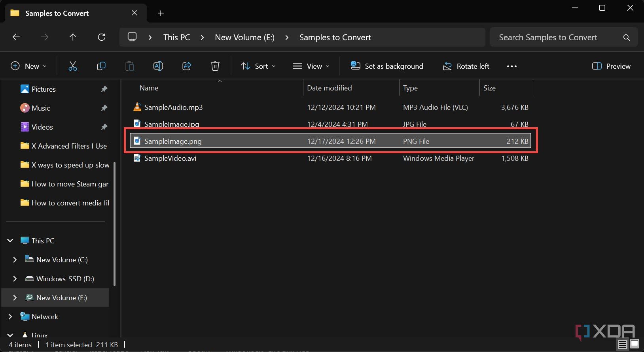Screen dimensions: 644x352
Task: Select SampleImage.png file row
Action: [x=330, y=141]
